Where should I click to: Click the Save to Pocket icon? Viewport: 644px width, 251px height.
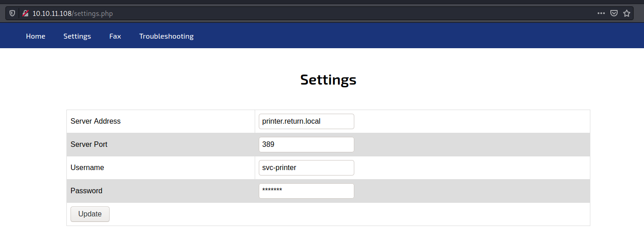[614, 13]
